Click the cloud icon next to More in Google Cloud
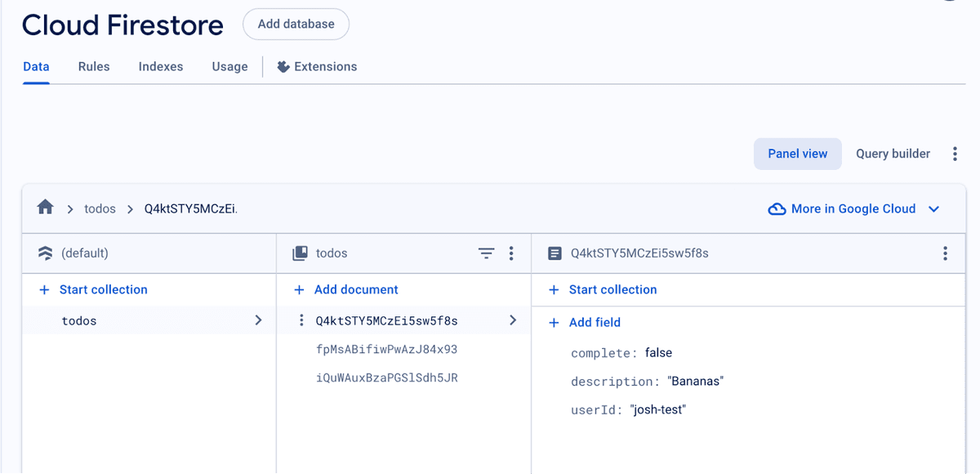980x474 pixels. coord(777,208)
